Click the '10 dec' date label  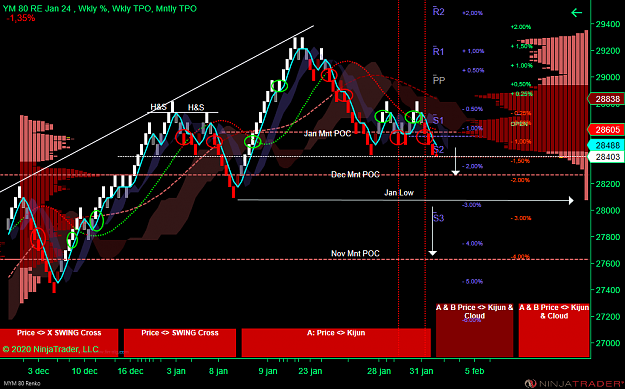(85, 371)
